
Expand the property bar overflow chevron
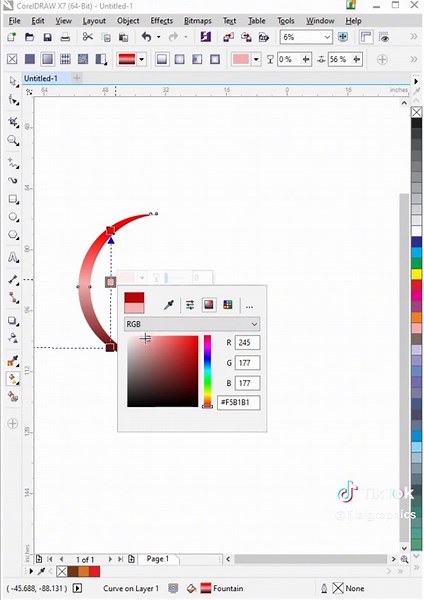414,59
